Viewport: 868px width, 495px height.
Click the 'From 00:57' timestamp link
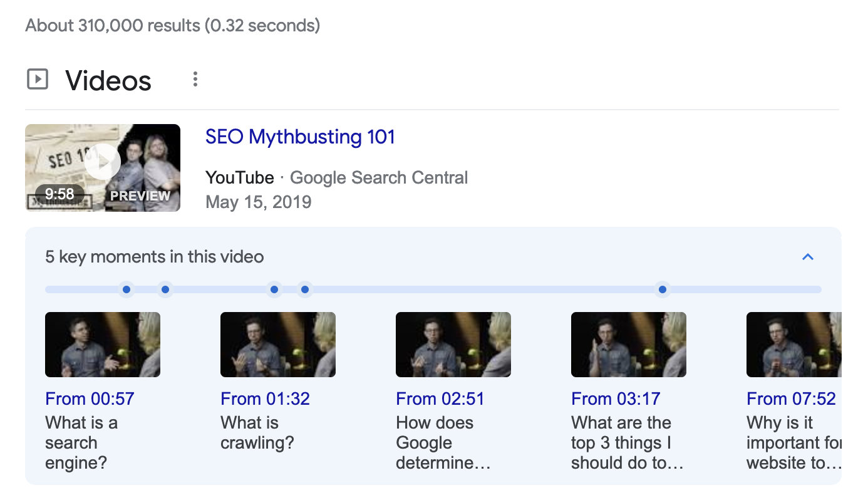pyautogui.click(x=90, y=399)
